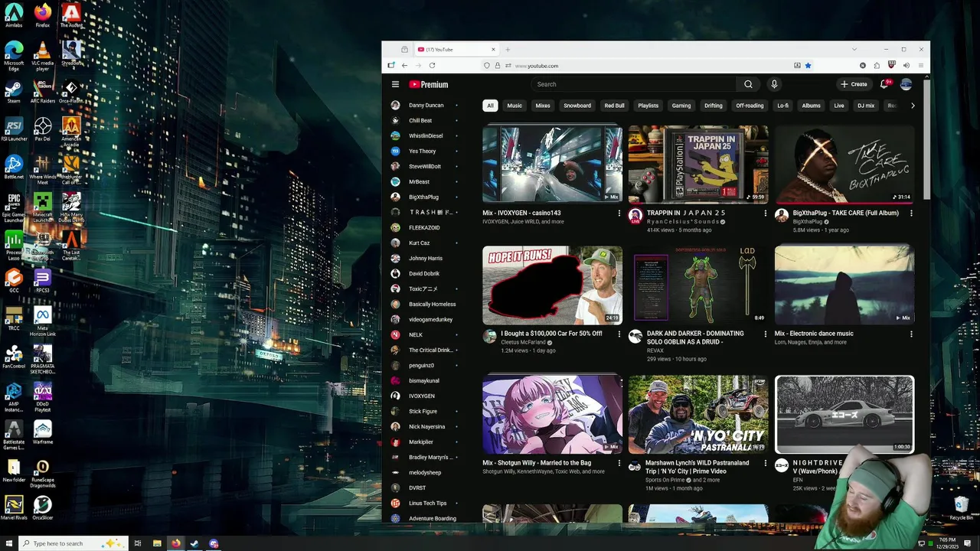Open Linus Tech Tips subscription
The width and height of the screenshot is (980, 551).
425,503
